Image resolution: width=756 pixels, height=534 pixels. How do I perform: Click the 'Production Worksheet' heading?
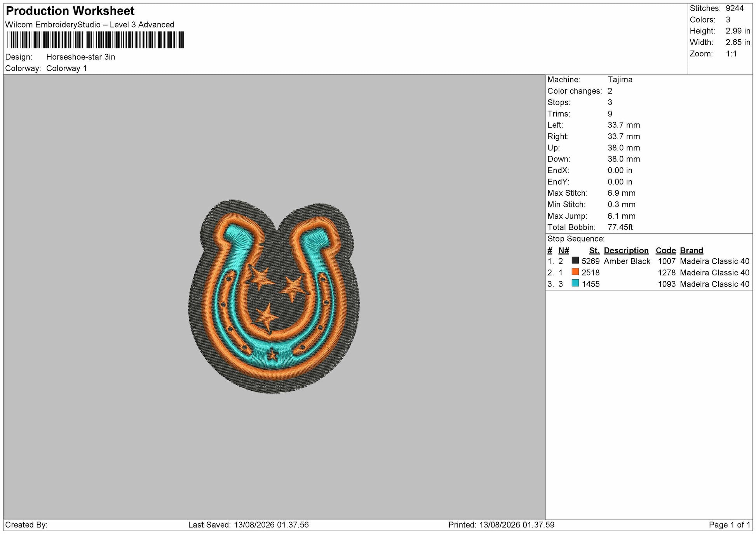70,11
